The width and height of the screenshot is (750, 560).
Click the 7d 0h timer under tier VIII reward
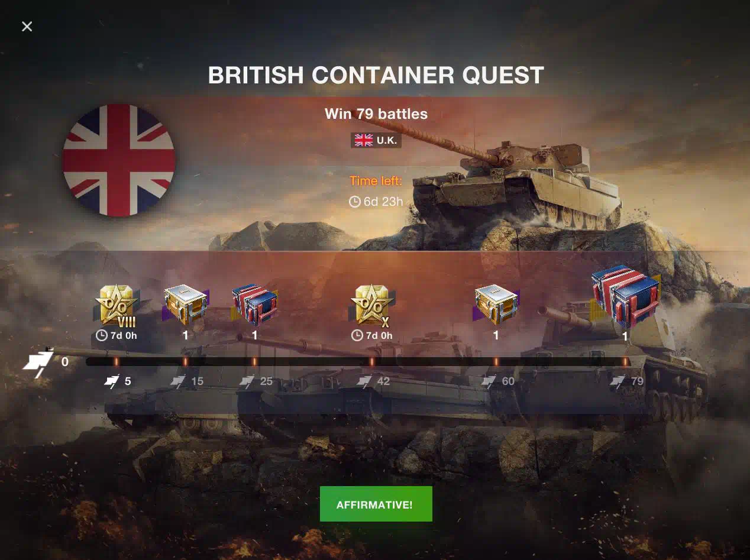click(117, 336)
